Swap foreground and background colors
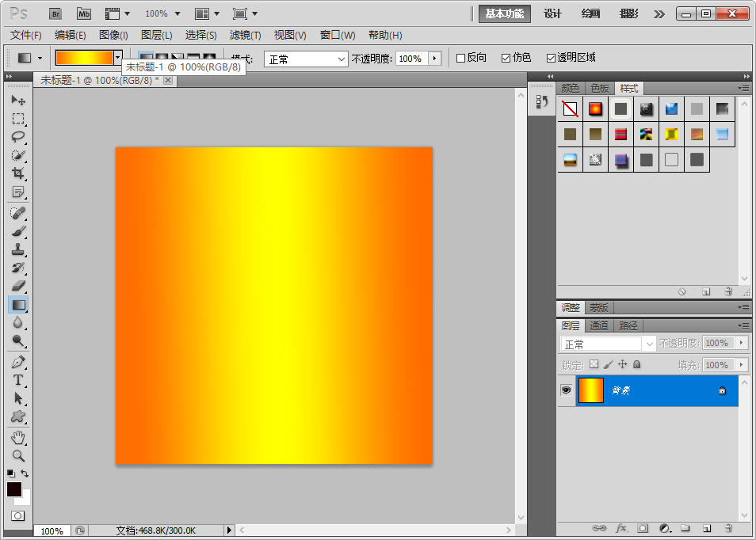Screen dimensions: 756x540 (x=25, y=473)
